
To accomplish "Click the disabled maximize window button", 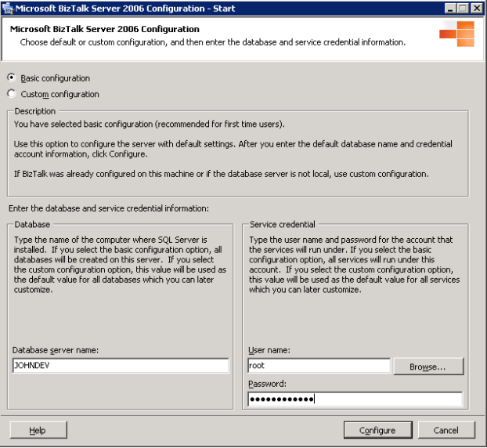I will 463,9.
